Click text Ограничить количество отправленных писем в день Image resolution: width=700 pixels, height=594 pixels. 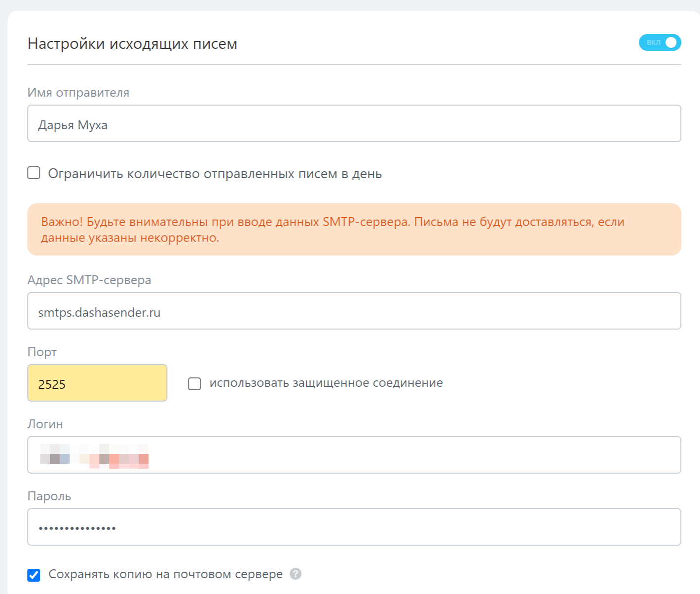215,174
